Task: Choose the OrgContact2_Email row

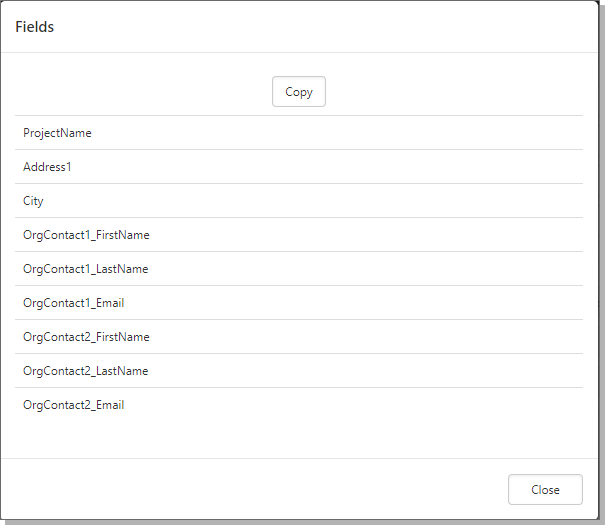Action: point(74,405)
